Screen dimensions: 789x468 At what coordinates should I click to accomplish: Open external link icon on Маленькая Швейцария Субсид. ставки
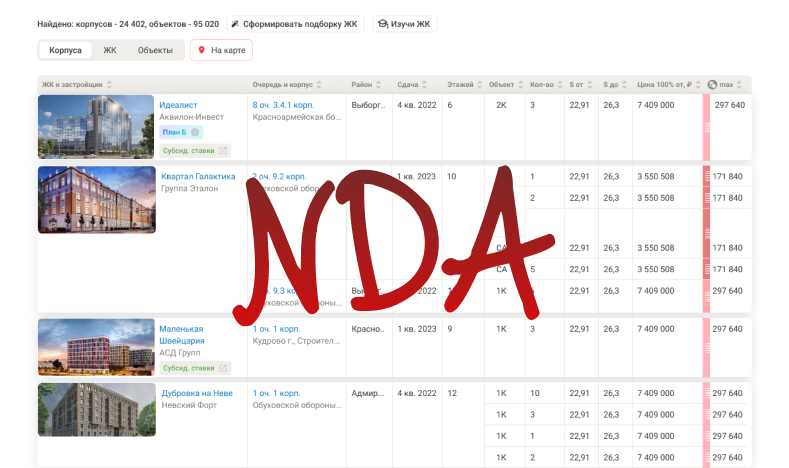[x=223, y=368]
